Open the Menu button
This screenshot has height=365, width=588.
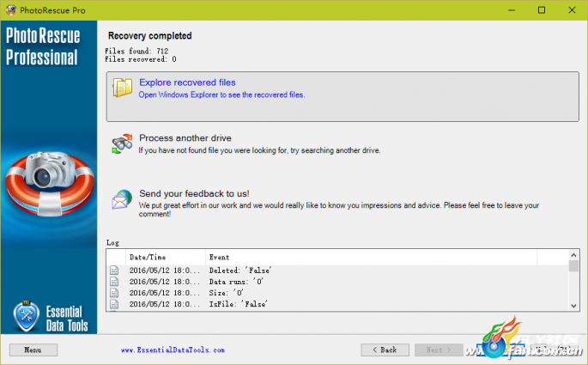tap(33, 350)
